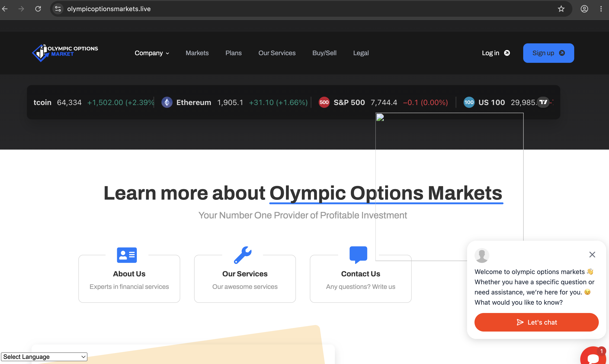Image resolution: width=609 pixels, height=364 pixels.
Task: Open the Plans nav item
Action: coord(233,53)
